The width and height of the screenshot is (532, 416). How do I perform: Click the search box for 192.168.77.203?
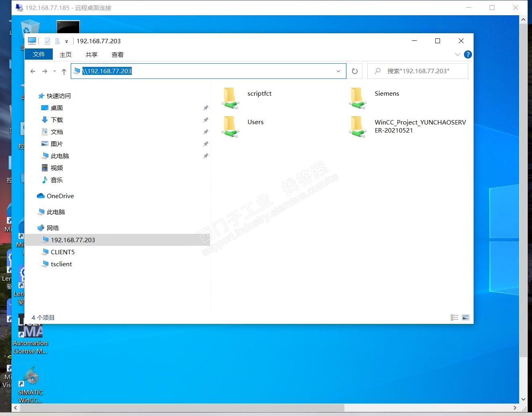click(x=418, y=71)
